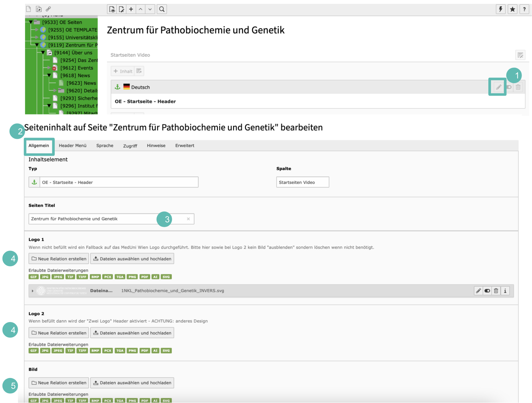Expand the [9612] Events node
Image resolution: width=532 pixels, height=403 pixels.
click(49, 68)
